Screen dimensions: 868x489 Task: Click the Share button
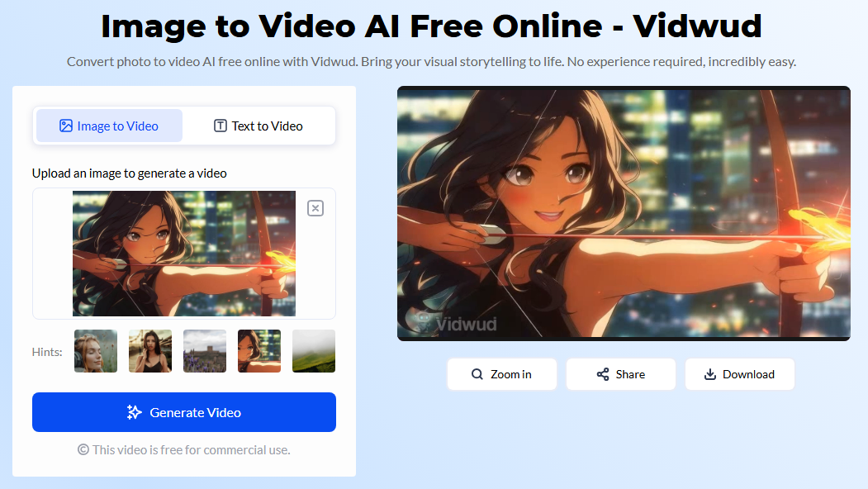[620, 374]
